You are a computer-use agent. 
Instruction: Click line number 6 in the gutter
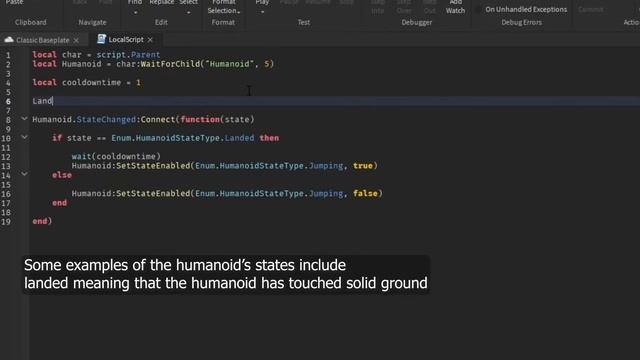pyautogui.click(x=8, y=101)
